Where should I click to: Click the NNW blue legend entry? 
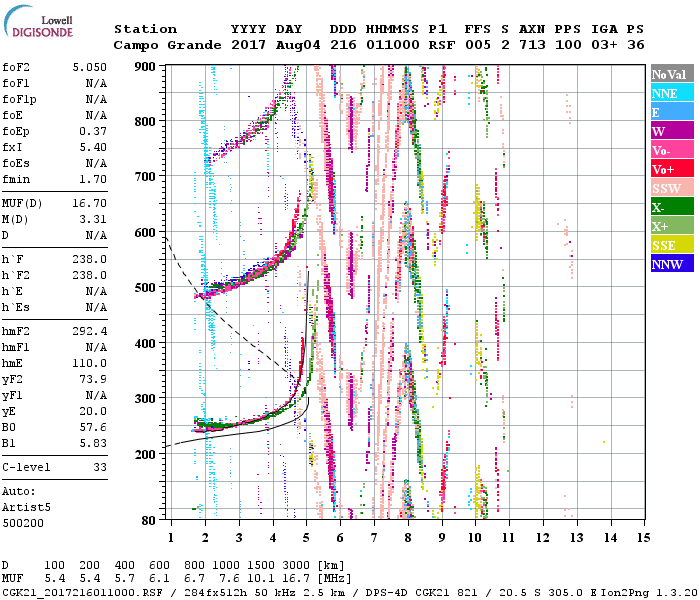click(671, 265)
